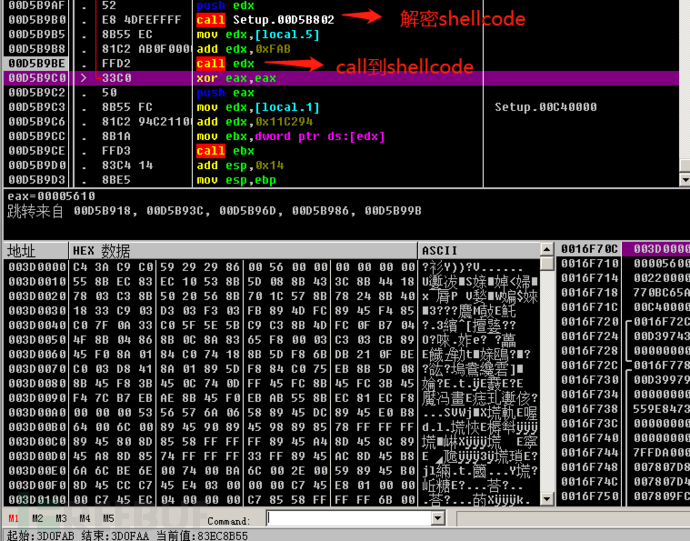
Task: Open the Command history dropdown arrow
Action: click(438, 518)
